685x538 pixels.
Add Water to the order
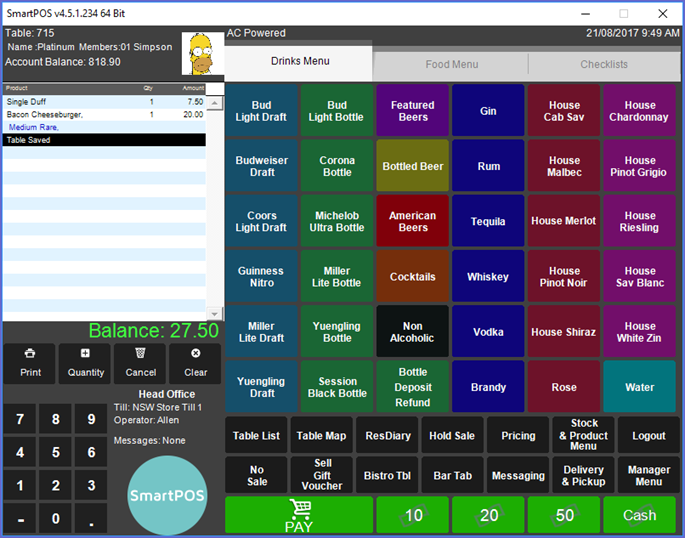point(640,387)
